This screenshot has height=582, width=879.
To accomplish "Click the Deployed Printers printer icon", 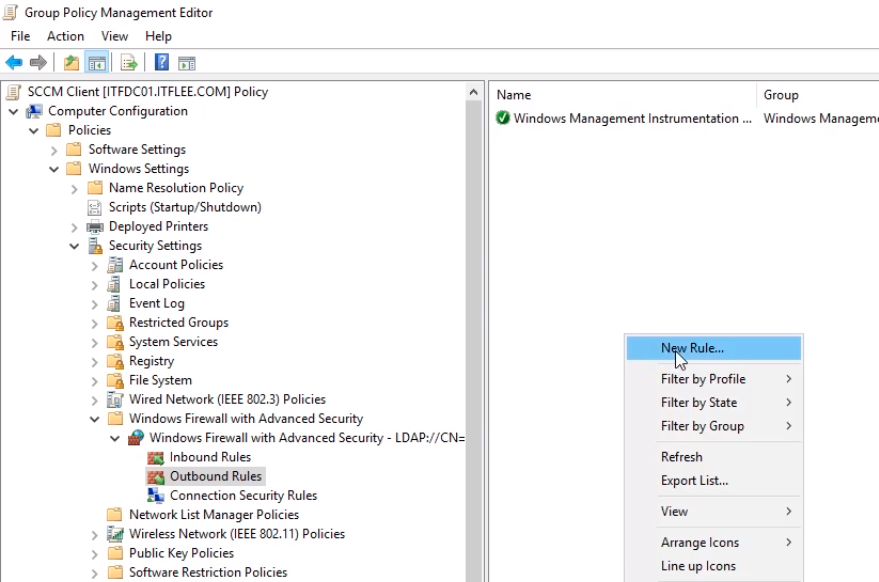I will coord(95,227).
